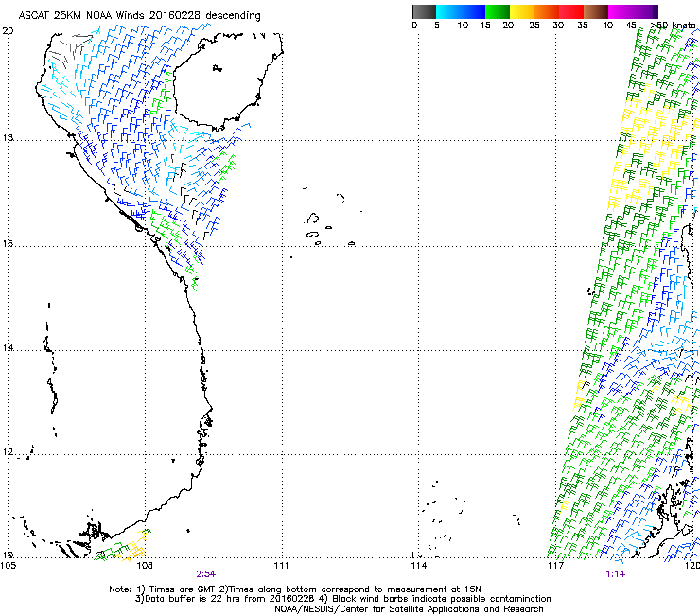The image size is (700, 615).
Task: Click the 'NOAA/NESDIS/Center for Satellite Applications and Research' credit
Action: click(409, 609)
